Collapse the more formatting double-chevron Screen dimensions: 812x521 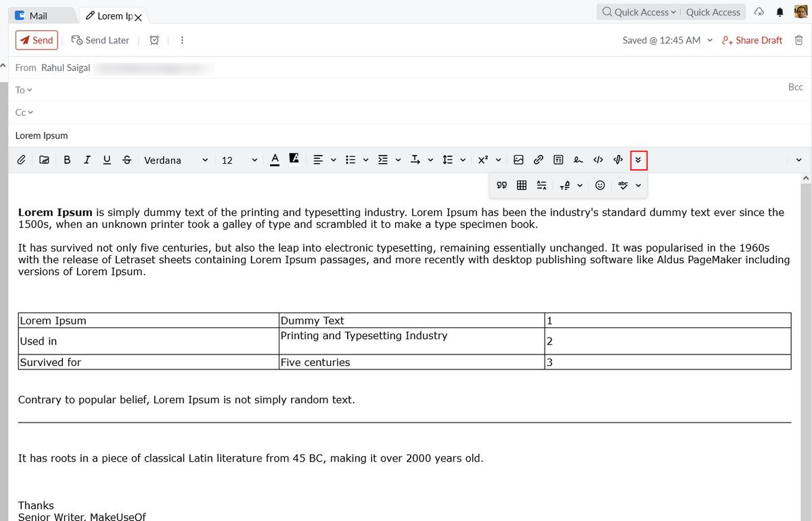(638, 160)
